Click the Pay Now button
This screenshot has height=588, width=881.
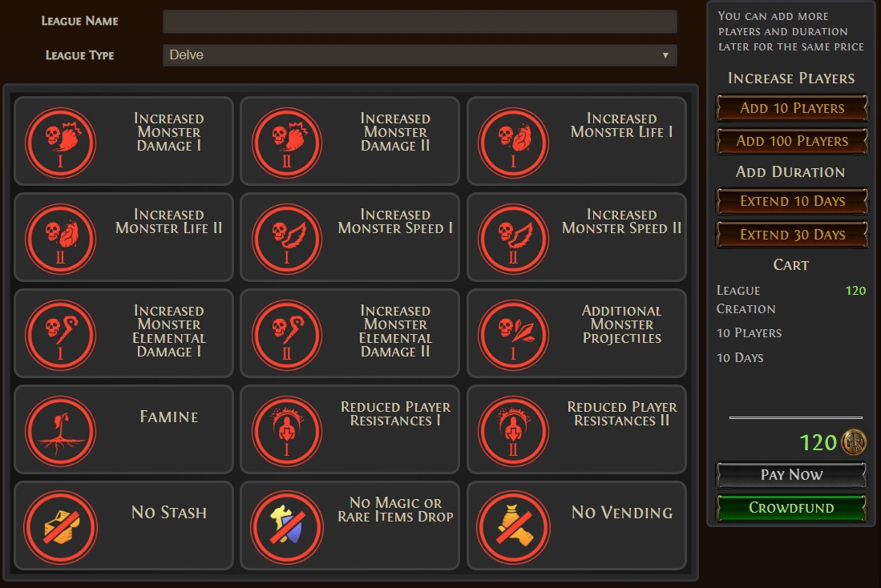click(792, 474)
